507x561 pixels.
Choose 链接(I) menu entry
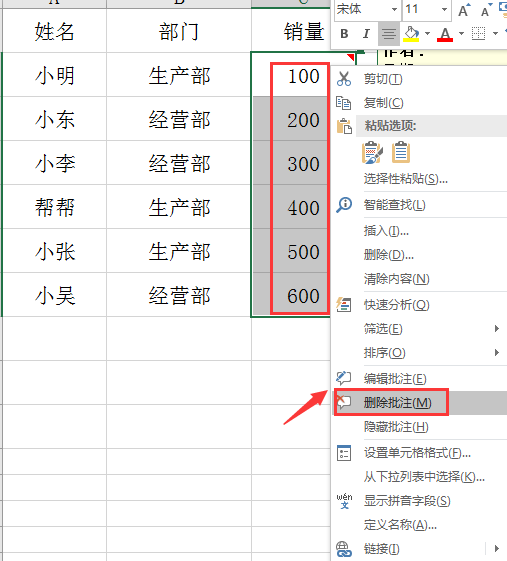381,548
